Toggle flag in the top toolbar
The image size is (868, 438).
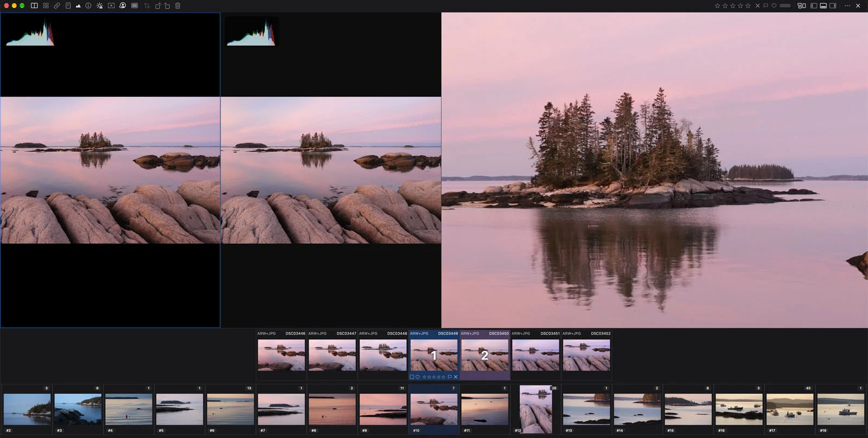[x=765, y=5]
